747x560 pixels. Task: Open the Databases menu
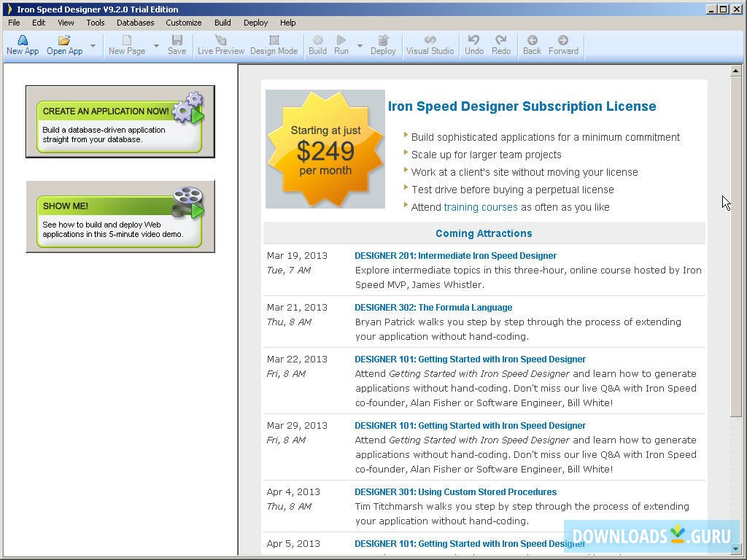coord(135,23)
